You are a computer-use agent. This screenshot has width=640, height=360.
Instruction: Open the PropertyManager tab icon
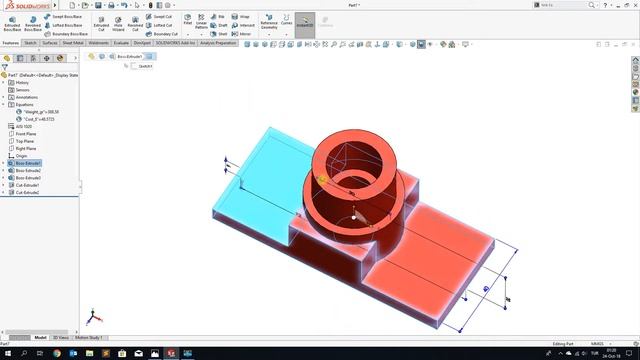click(x=20, y=58)
